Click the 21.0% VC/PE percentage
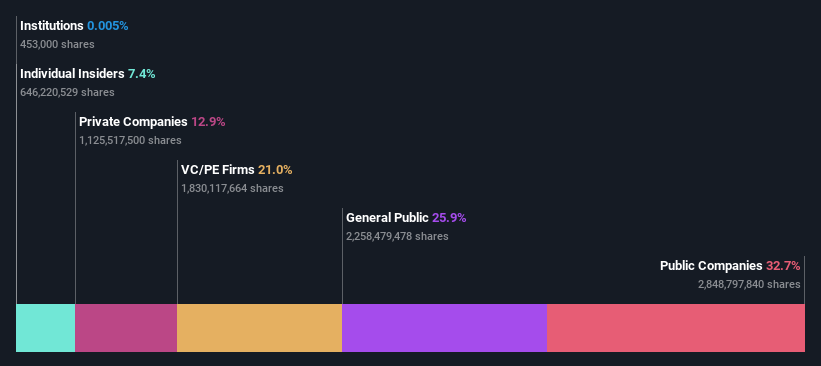Screen dimensions: 821x366 pyautogui.click(x=275, y=170)
